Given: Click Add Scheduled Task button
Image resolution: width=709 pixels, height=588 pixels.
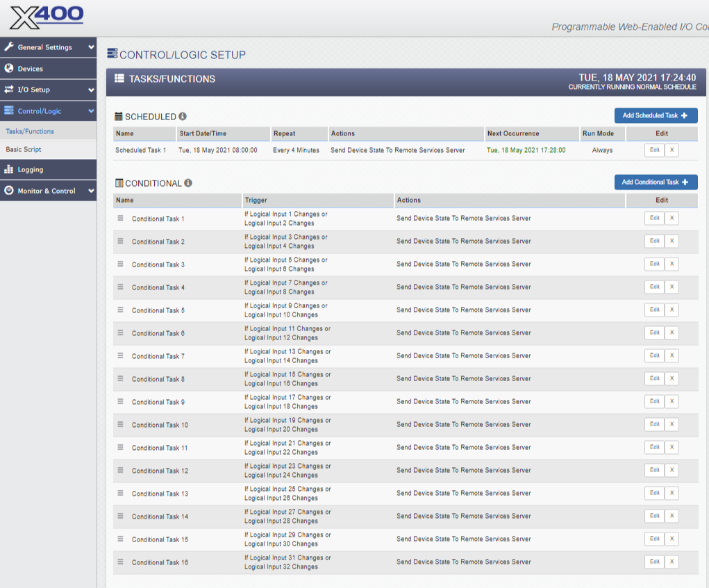Looking at the screenshot, I should click(x=656, y=116).
